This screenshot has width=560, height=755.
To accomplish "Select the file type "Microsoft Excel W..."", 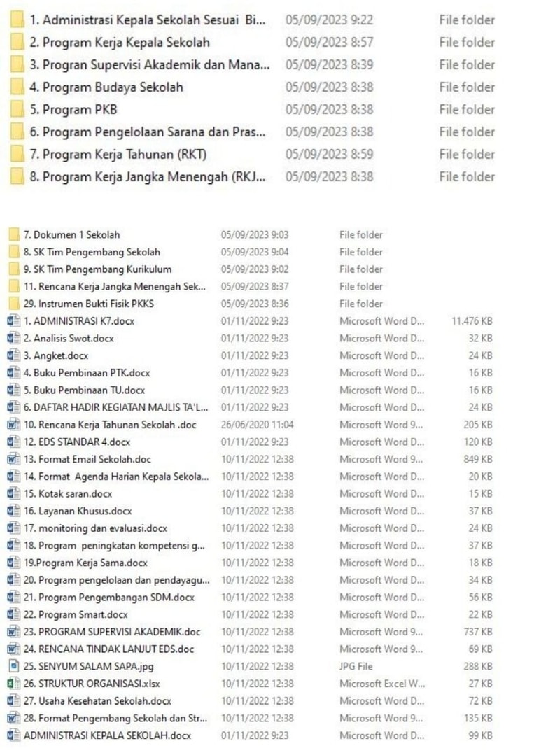I will (382, 684).
